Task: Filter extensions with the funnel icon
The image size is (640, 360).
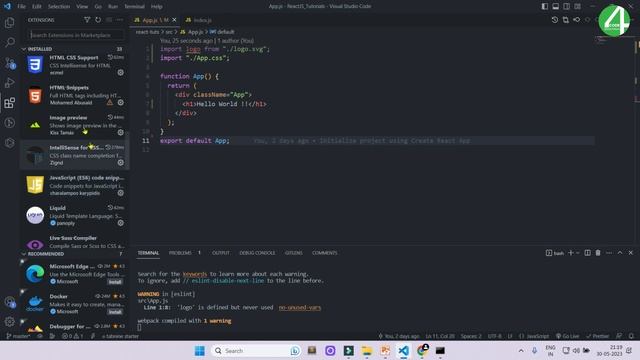Action: pos(87,20)
